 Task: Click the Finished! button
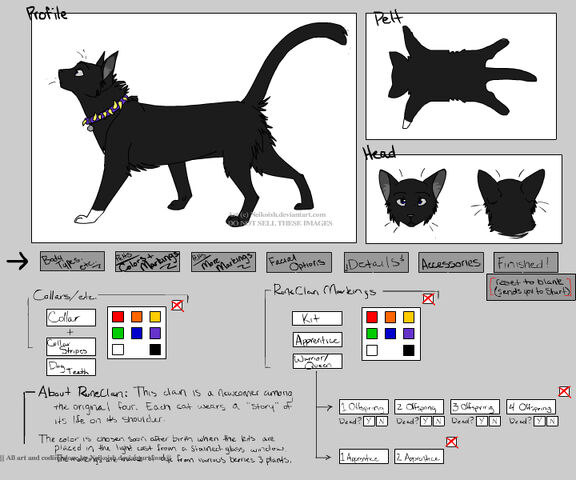coord(526,262)
